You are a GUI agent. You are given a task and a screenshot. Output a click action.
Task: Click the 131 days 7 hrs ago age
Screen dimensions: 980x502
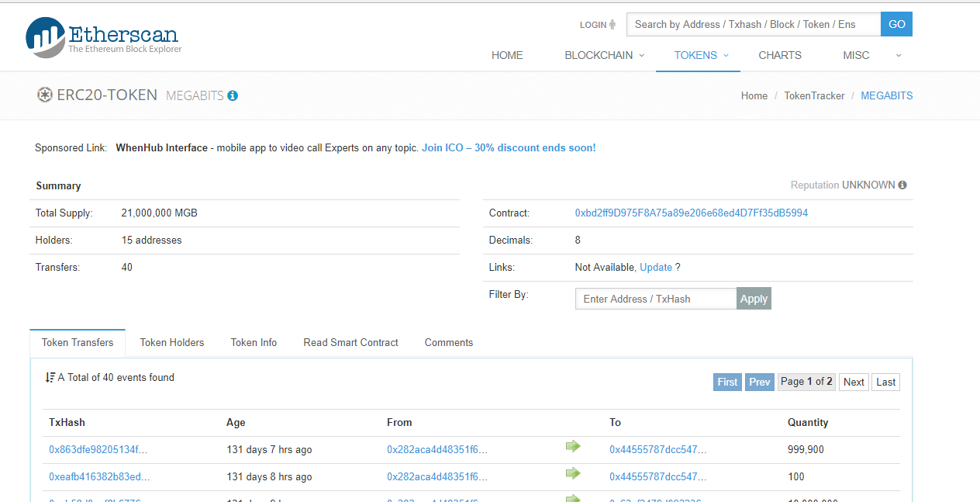[269, 449]
